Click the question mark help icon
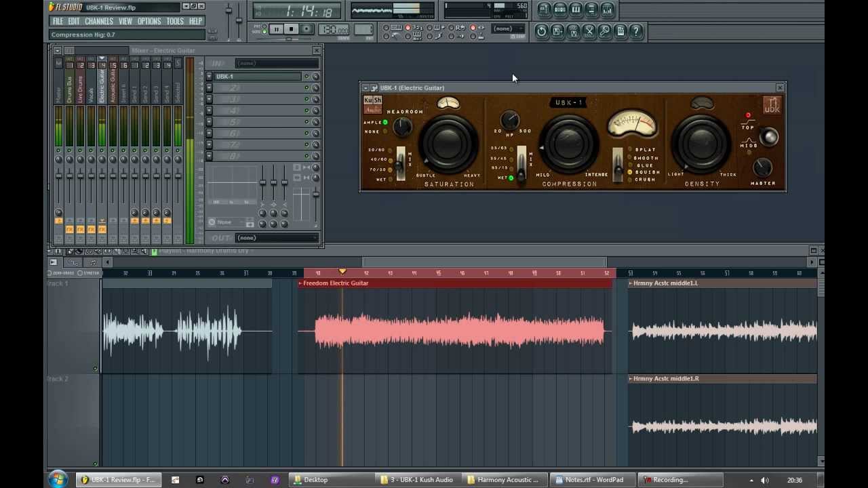The image size is (868, 488). click(x=636, y=31)
